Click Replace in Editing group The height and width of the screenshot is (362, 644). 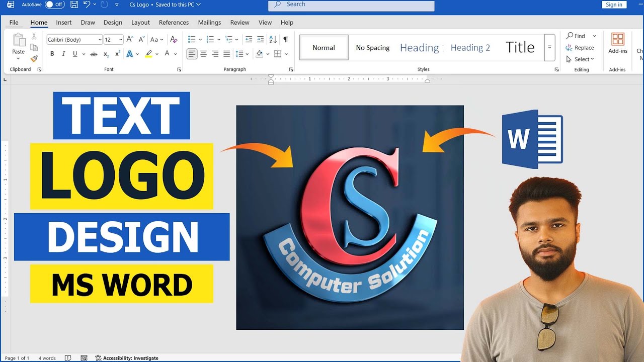(580, 48)
